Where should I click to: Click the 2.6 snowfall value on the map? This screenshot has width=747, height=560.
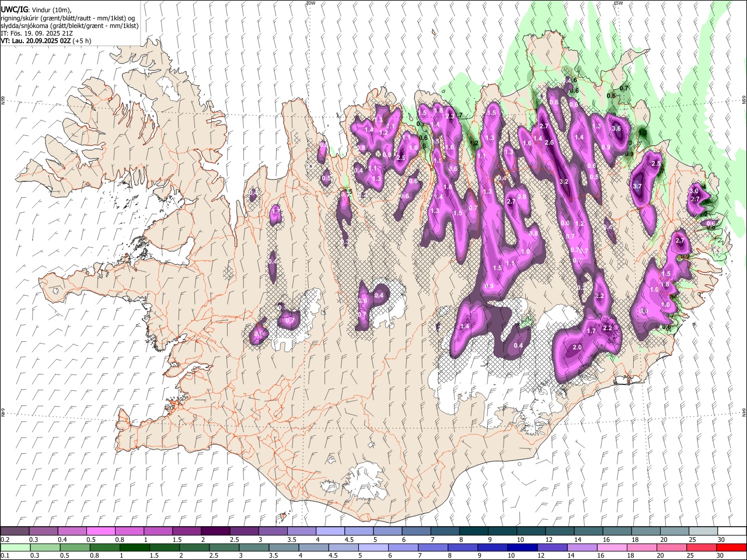tap(549, 142)
